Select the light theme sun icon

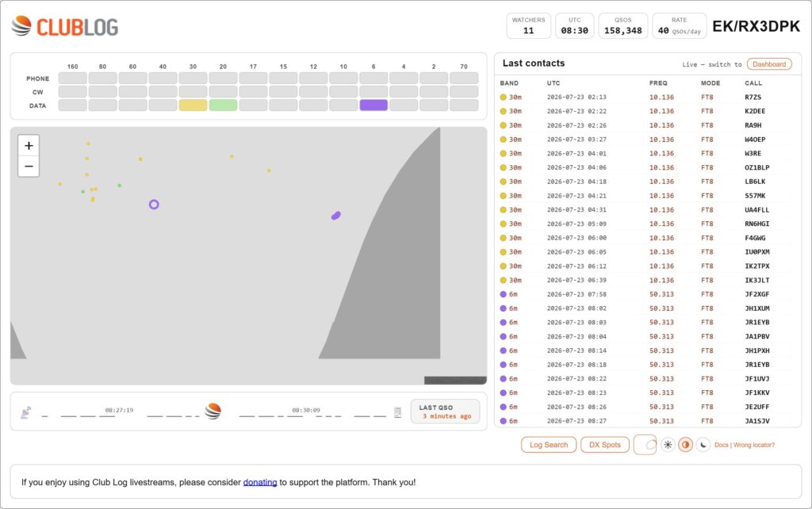(668, 445)
